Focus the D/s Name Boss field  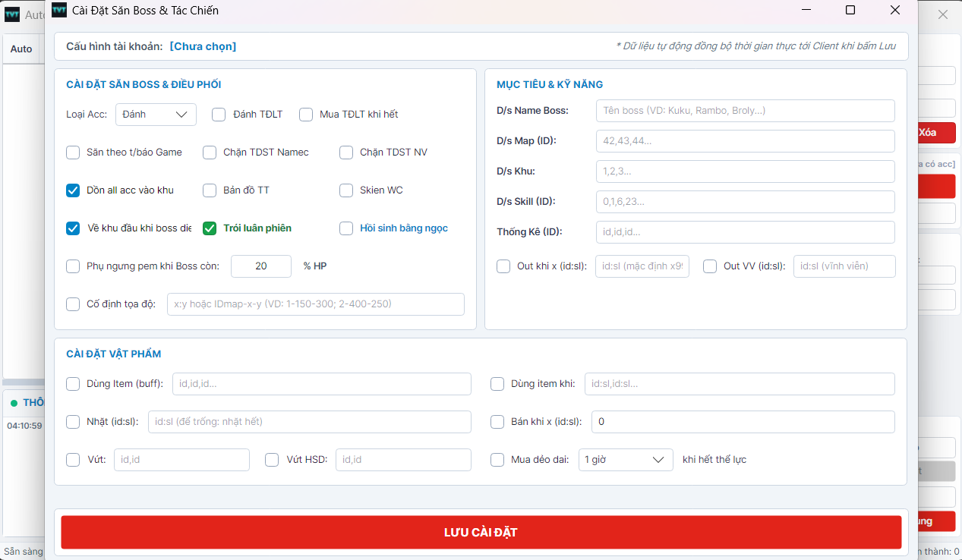tap(746, 111)
